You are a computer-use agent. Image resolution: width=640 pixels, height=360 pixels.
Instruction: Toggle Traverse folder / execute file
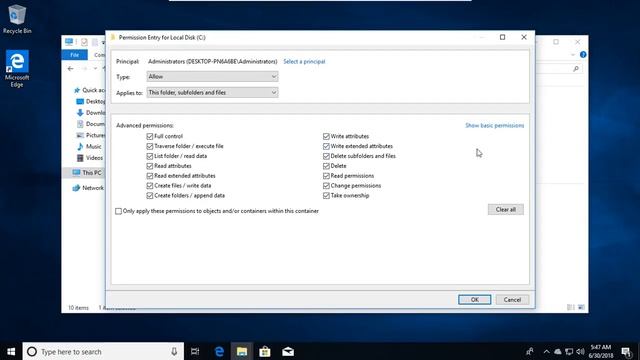(x=150, y=146)
